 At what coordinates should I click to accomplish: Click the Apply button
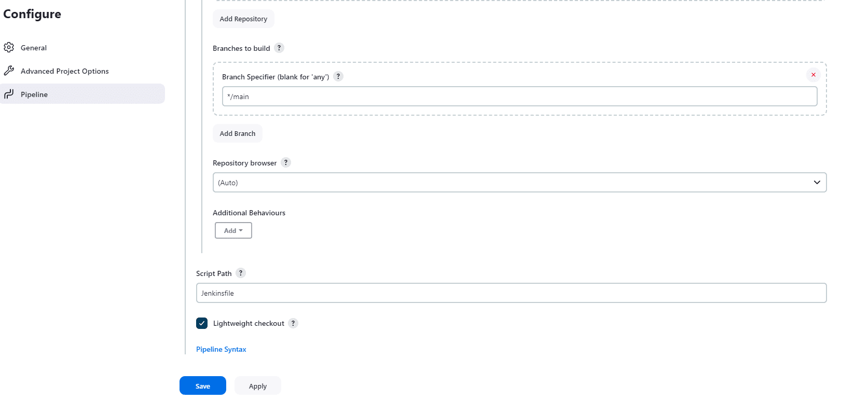[257, 385]
